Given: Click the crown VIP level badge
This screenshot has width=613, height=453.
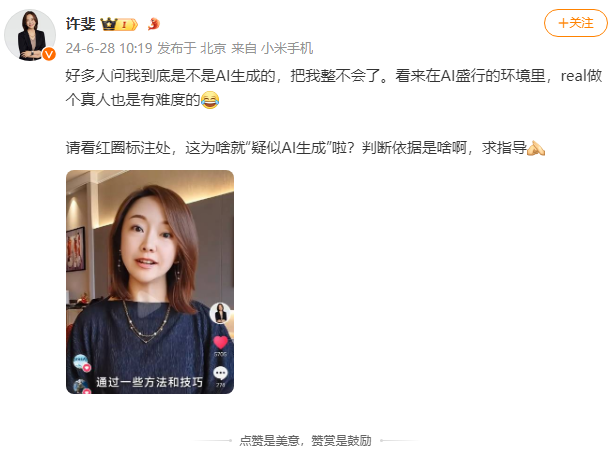Looking at the screenshot, I should pos(119,25).
